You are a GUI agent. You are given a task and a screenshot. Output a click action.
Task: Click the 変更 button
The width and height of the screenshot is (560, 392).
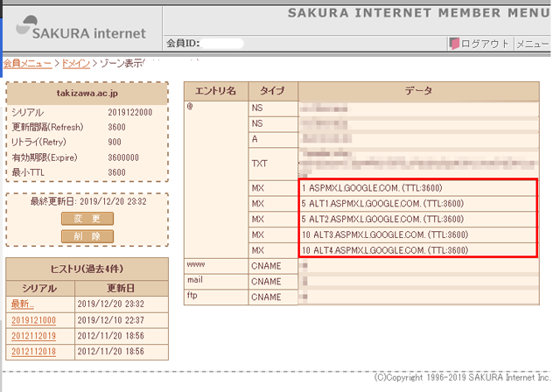pos(87,219)
